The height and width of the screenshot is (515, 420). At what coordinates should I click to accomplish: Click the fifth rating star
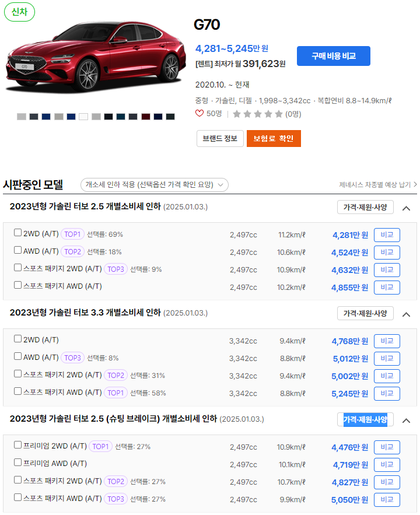tap(279, 114)
